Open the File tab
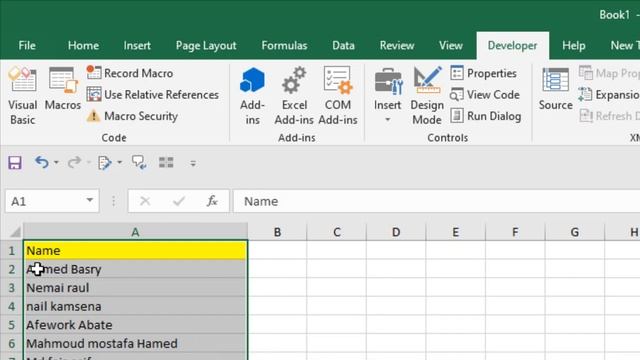The image size is (640, 360). 27,45
